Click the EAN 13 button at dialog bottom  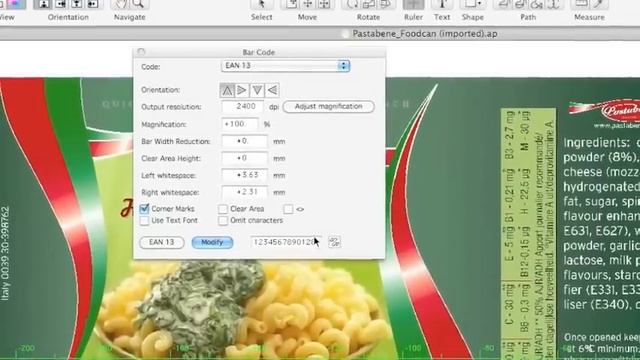162,242
